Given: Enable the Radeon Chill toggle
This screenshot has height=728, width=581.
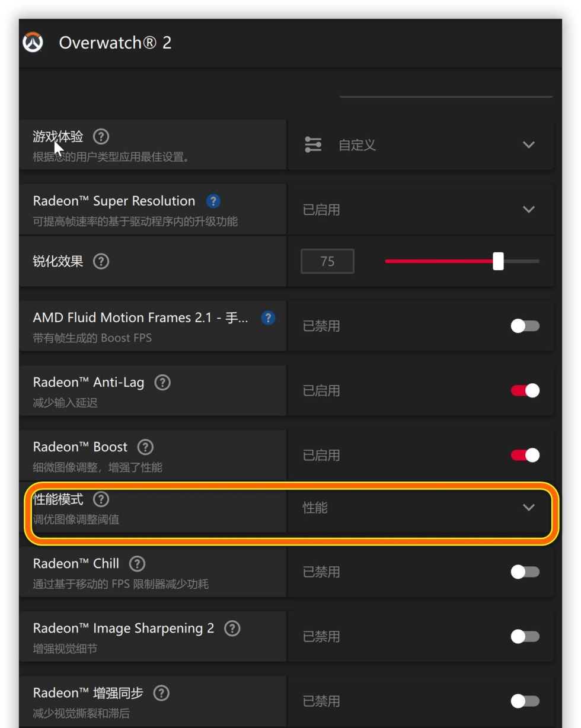Looking at the screenshot, I should (x=525, y=572).
